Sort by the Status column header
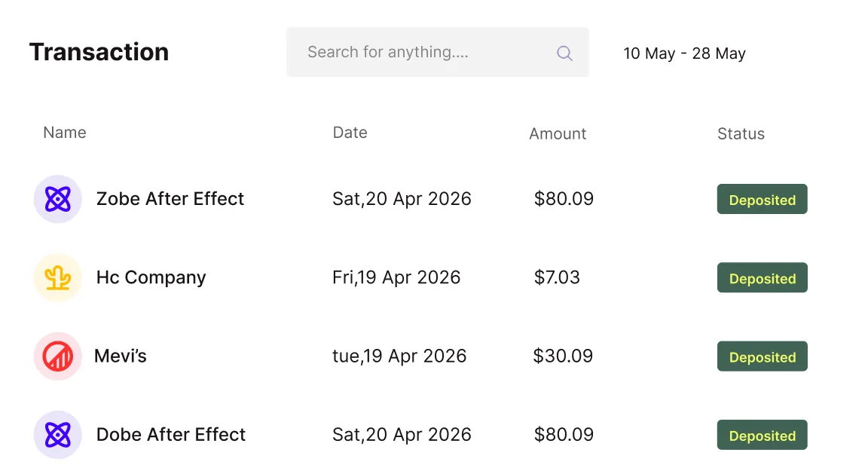Screen dimensions: 868x471 [741, 134]
